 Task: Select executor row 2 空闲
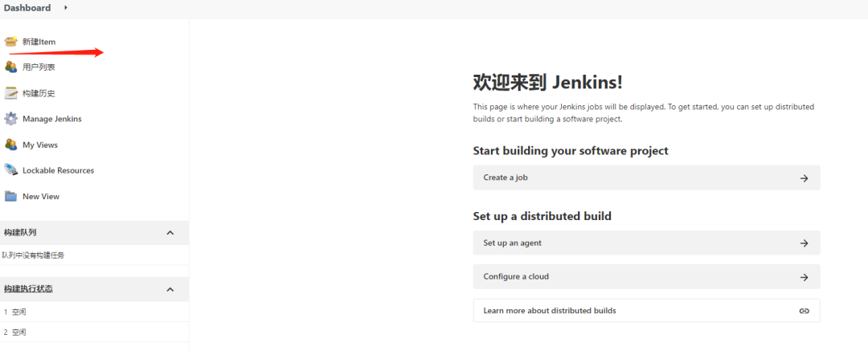tap(94, 333)
